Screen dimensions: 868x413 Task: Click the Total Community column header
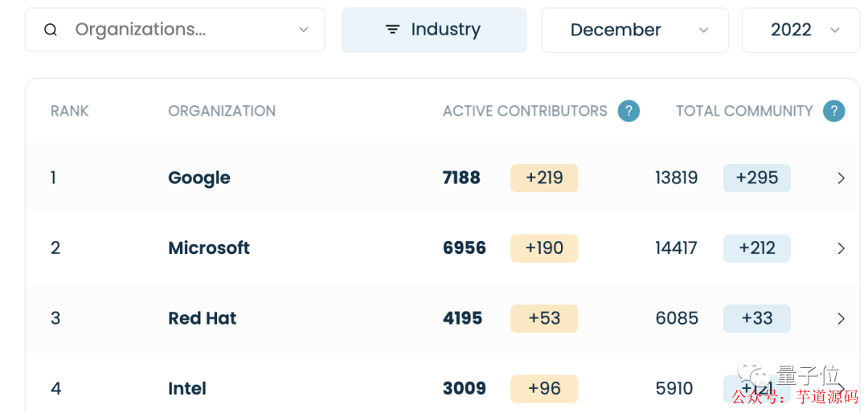click(744, 111)
